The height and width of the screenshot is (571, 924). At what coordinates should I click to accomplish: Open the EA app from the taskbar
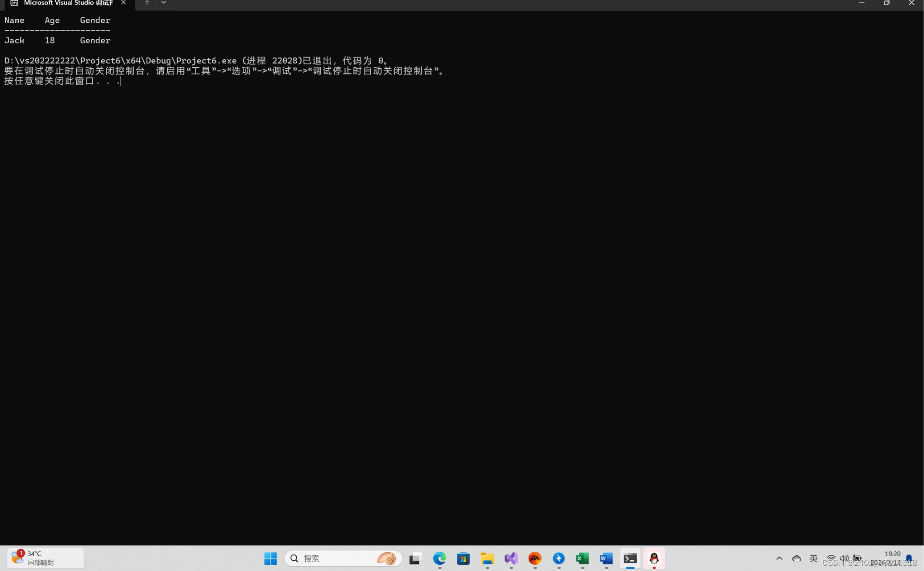(x=535, y=558)
